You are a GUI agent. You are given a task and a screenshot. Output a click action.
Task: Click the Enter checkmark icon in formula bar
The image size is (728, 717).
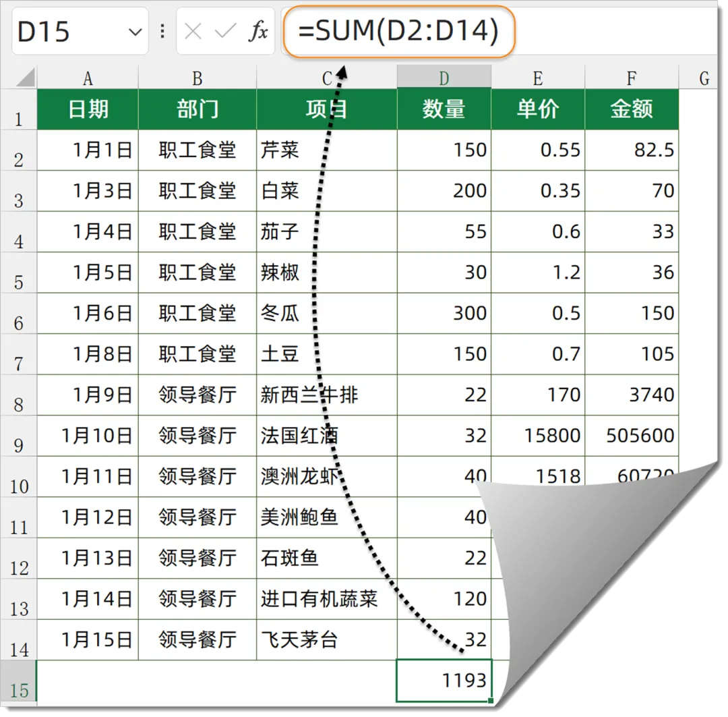click(225, 32)
